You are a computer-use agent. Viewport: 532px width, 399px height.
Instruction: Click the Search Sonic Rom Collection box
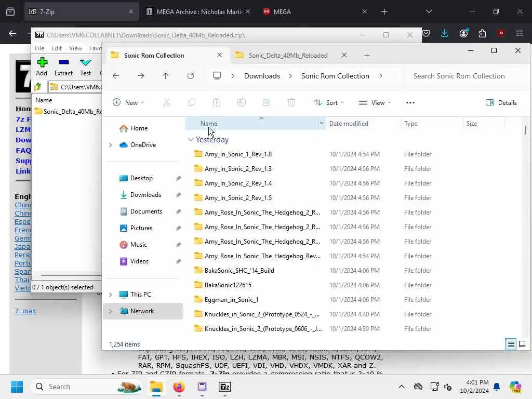tap(465, 76)
